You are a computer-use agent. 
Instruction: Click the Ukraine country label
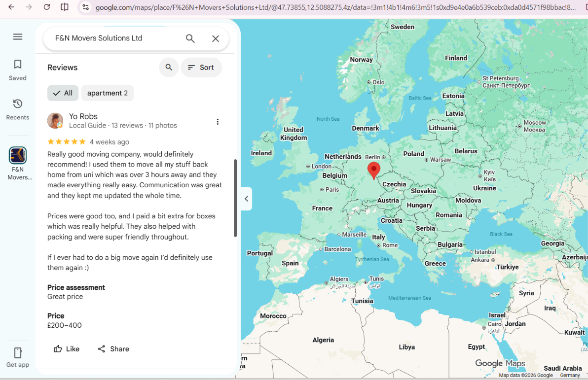tap(484, 188)
